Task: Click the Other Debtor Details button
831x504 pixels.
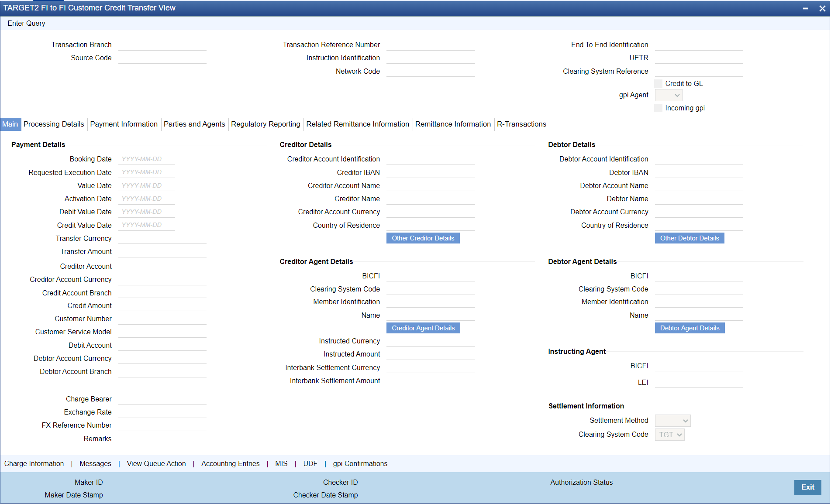Action: (690, 238)
